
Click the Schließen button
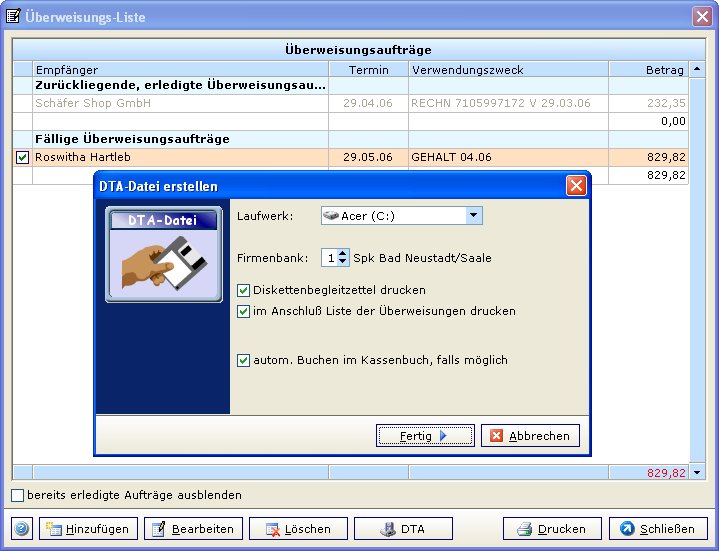657,529
